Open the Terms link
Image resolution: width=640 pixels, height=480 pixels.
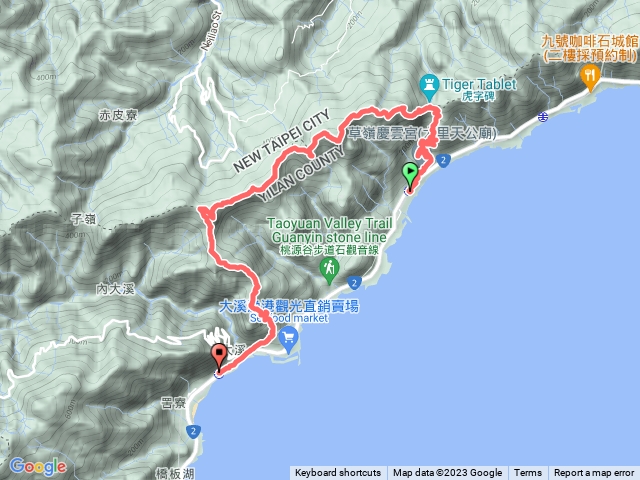coord(528,473)
